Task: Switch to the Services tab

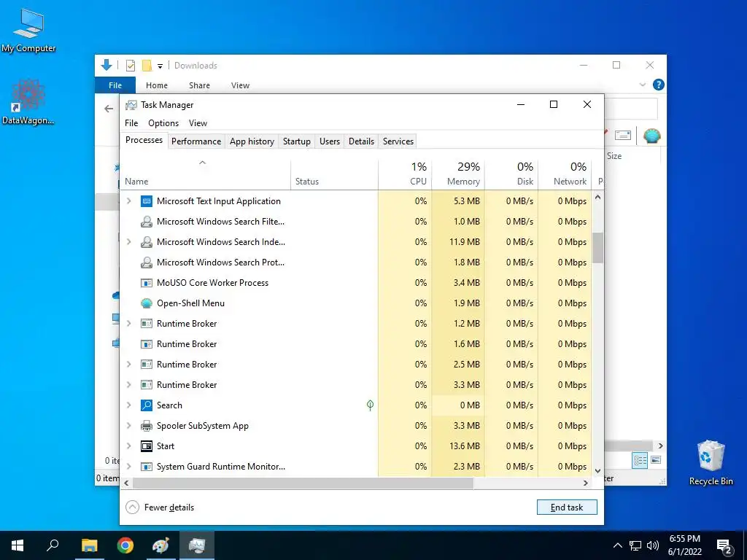Action: [398, 141]
